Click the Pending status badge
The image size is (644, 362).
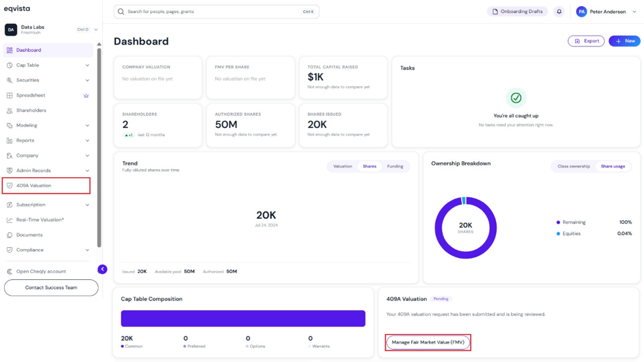[x=441, y=299]
